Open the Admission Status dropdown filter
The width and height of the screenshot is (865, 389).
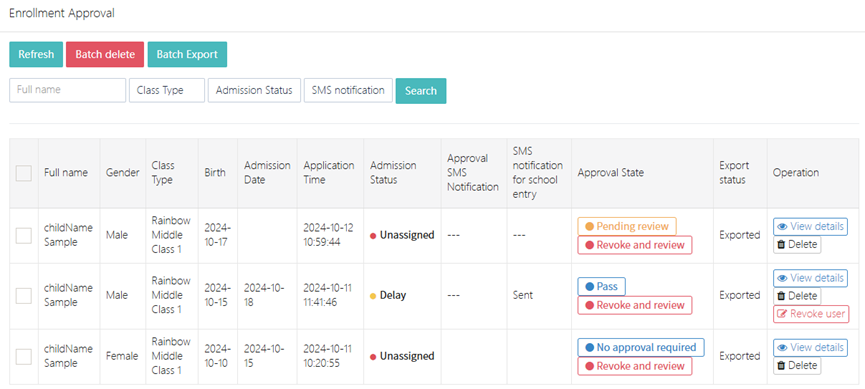254,90
